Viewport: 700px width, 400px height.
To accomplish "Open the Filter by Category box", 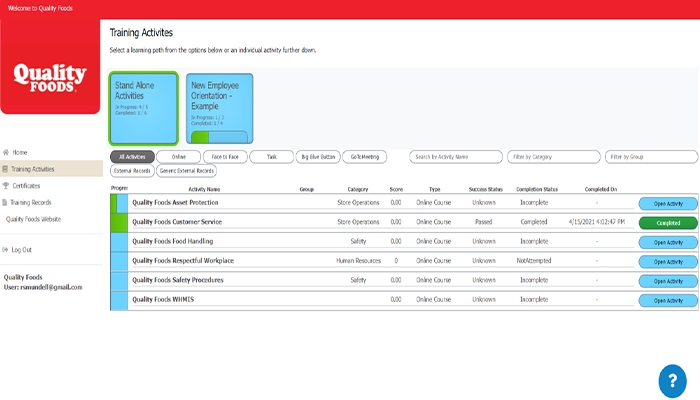I will 552,157.
